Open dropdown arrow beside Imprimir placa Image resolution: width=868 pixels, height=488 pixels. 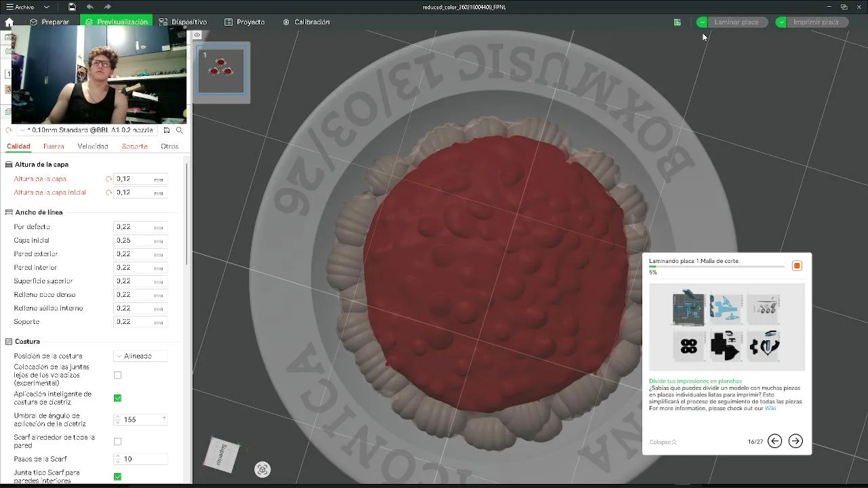(781, 22)
